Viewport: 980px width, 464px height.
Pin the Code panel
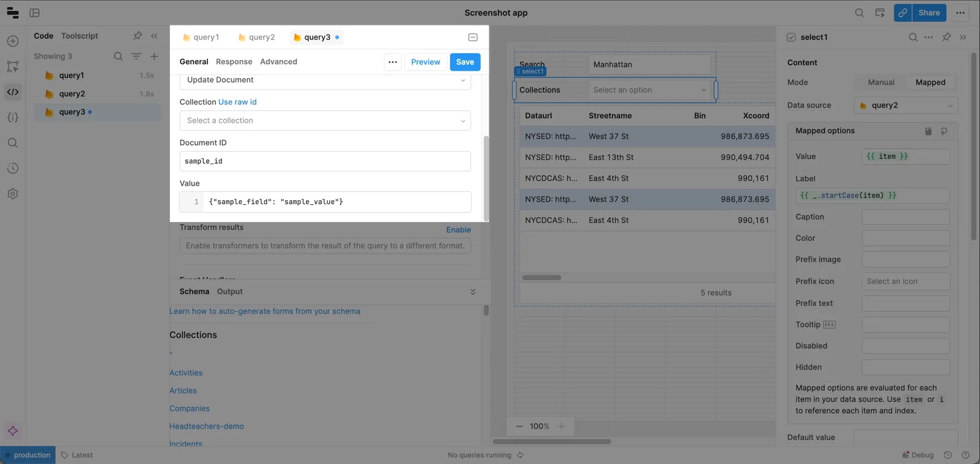click(138, 36)
